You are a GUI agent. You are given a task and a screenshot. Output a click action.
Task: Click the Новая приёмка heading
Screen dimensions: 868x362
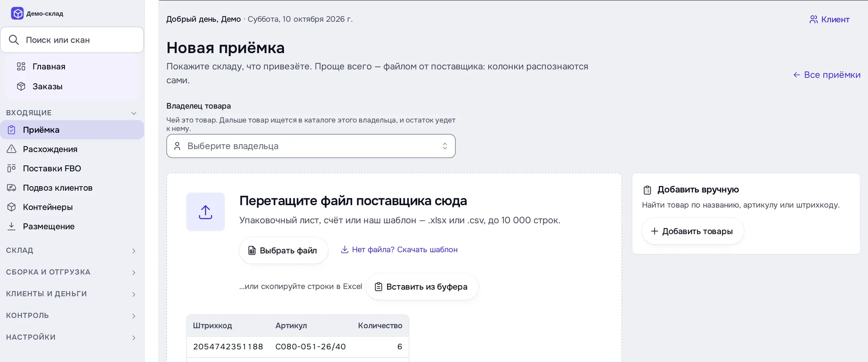(225, 48)
